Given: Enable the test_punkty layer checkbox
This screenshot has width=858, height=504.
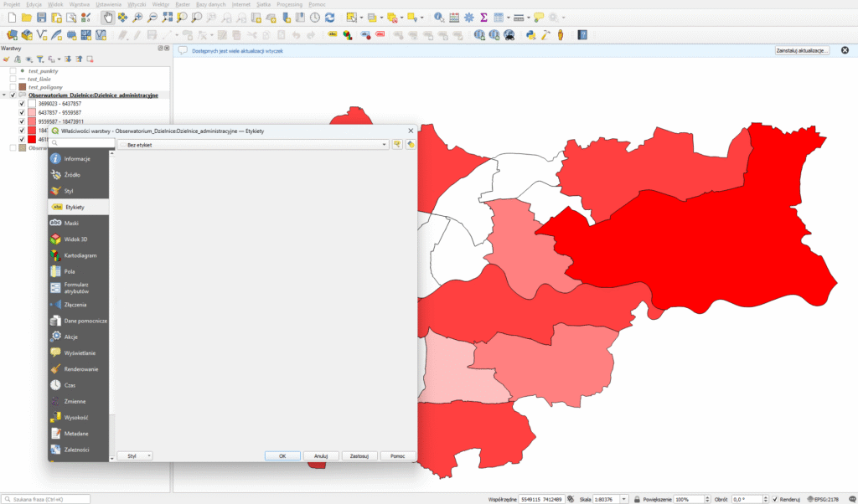Looking at the screenshot, I should coord(13,71).
